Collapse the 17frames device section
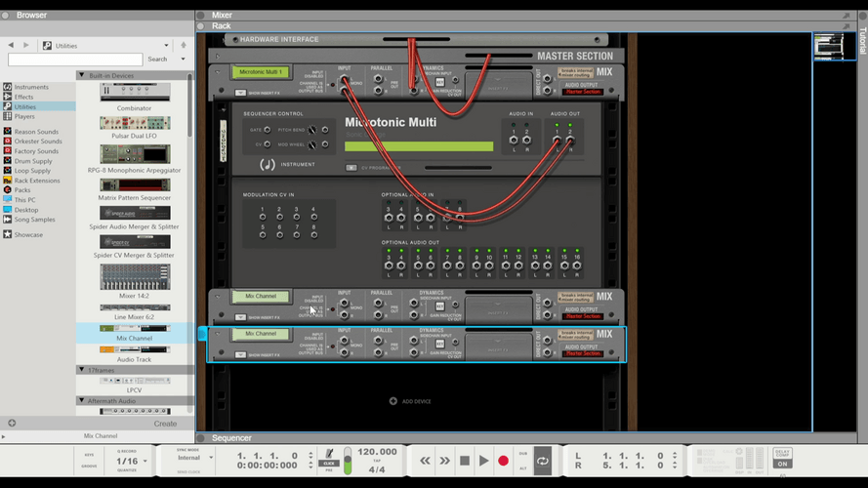This screenshot has height=488, width=868. click(81, 369)
